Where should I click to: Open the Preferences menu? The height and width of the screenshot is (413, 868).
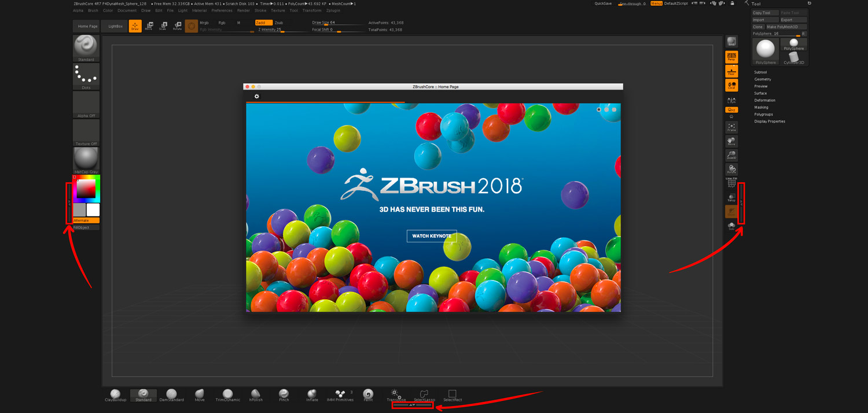222,10
